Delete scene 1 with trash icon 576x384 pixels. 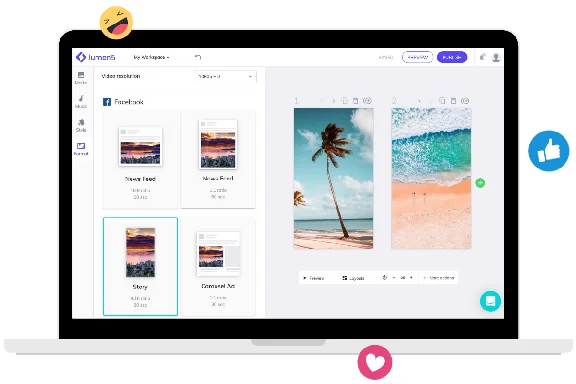tap(355, 101)
